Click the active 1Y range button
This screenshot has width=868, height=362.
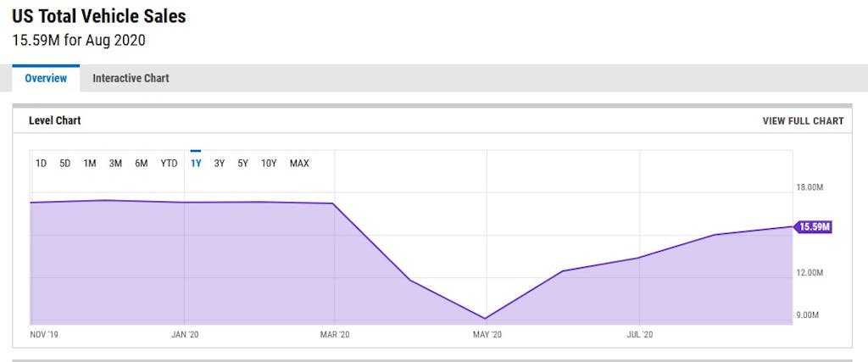click(x=196, y=164)
